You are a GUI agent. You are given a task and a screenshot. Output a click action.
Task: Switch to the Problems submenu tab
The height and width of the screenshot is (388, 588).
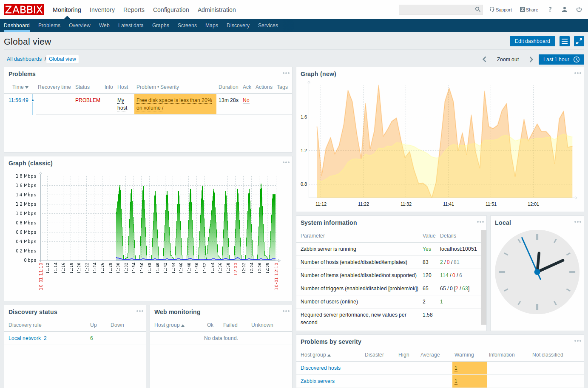click(x=49, y=25)
